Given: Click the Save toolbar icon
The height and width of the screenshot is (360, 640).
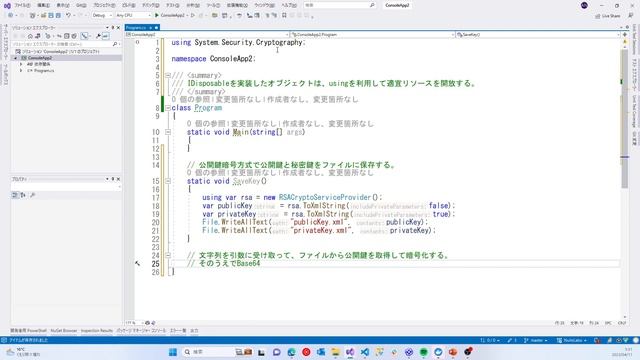Looking at the screenshot, I should tap(51, 15).
